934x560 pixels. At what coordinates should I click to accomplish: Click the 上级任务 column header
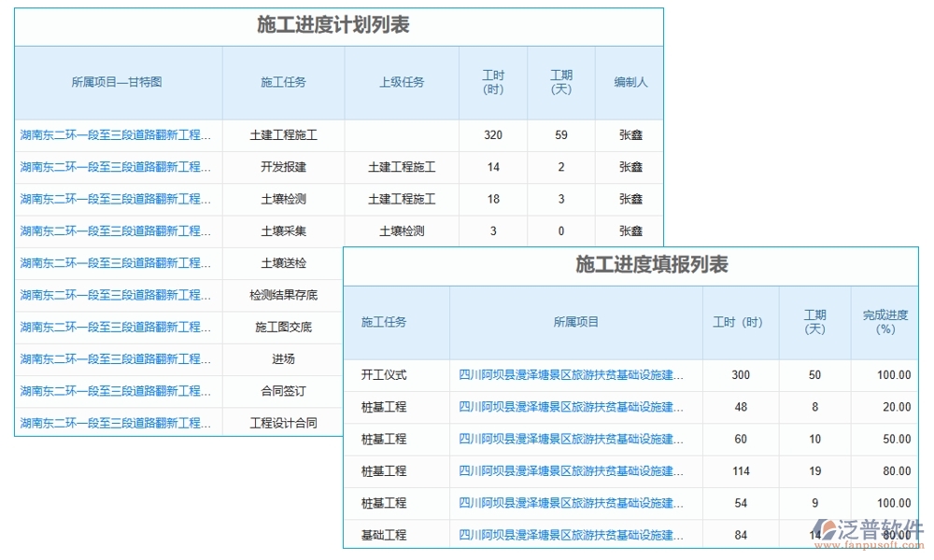click(402, 81)
